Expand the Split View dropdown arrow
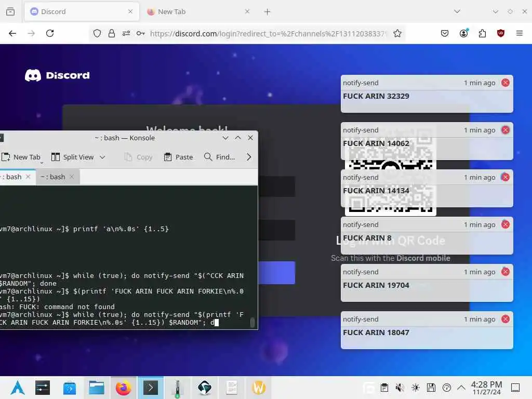 tap(102, 157)
